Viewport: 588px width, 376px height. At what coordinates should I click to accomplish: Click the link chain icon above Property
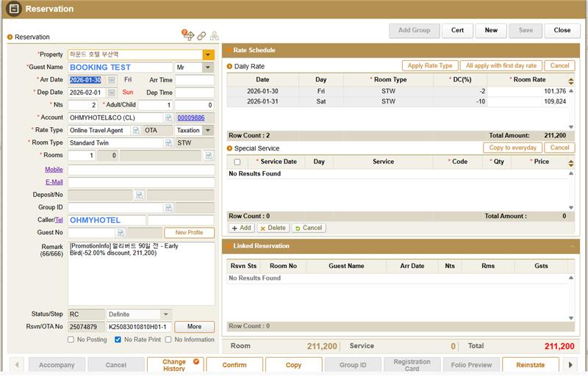tap(201, 36)
